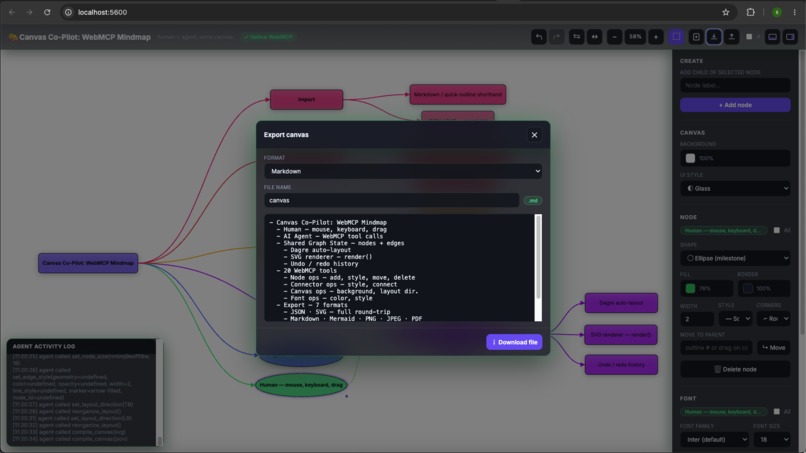The width and height of the screenshot is (806, 453).
Task: Select the Dagre auto-layout canvas node
Action: pos(621,303)
